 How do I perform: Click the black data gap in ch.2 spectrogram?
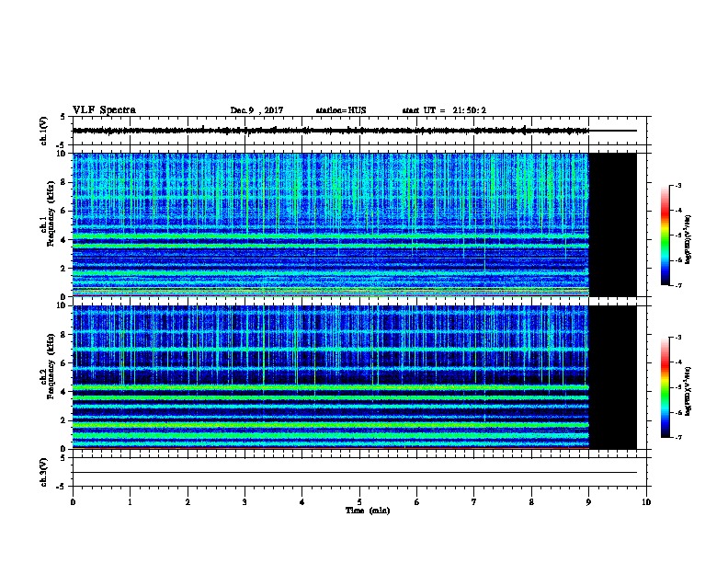(x=613, y=377)
